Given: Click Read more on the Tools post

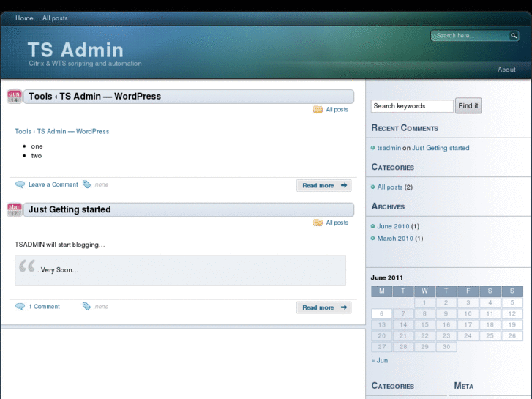Looking at the screenshot, I should click(x=324, y=185).
